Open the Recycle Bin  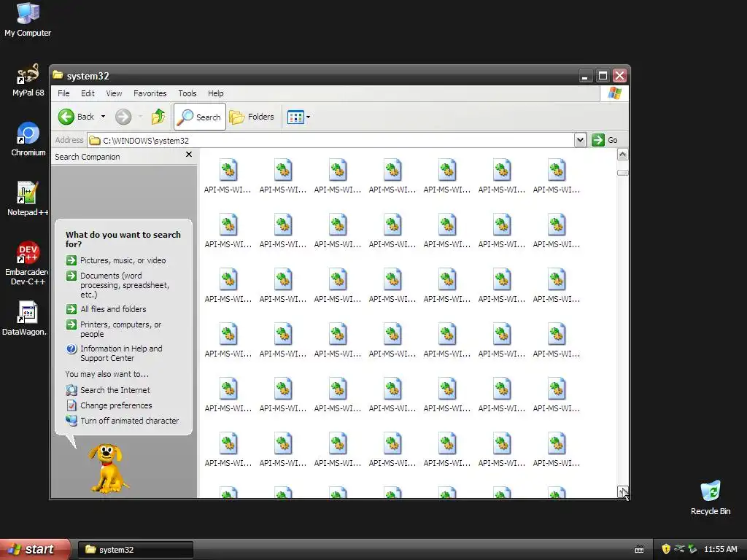pyautogui.click(x=711, y=497)
